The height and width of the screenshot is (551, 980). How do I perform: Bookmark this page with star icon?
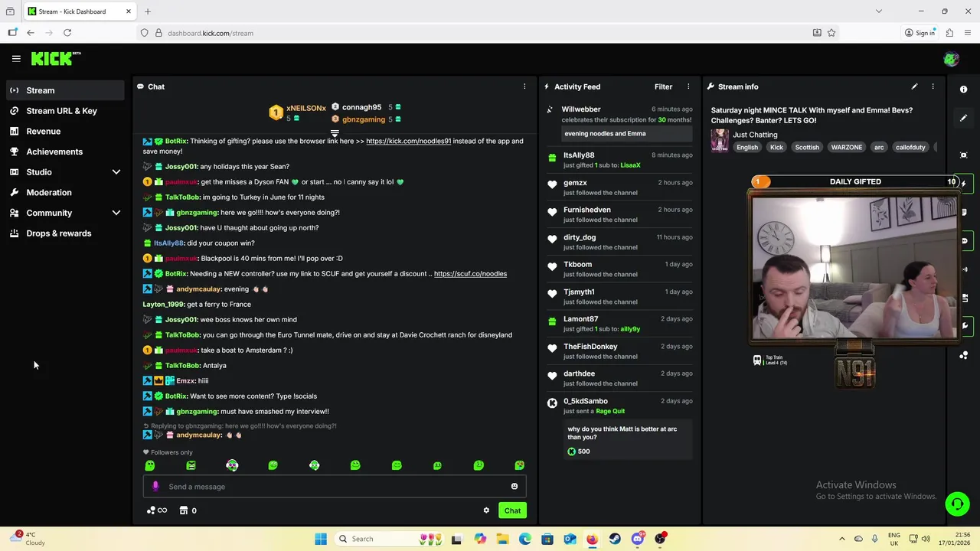click(831, 33)
